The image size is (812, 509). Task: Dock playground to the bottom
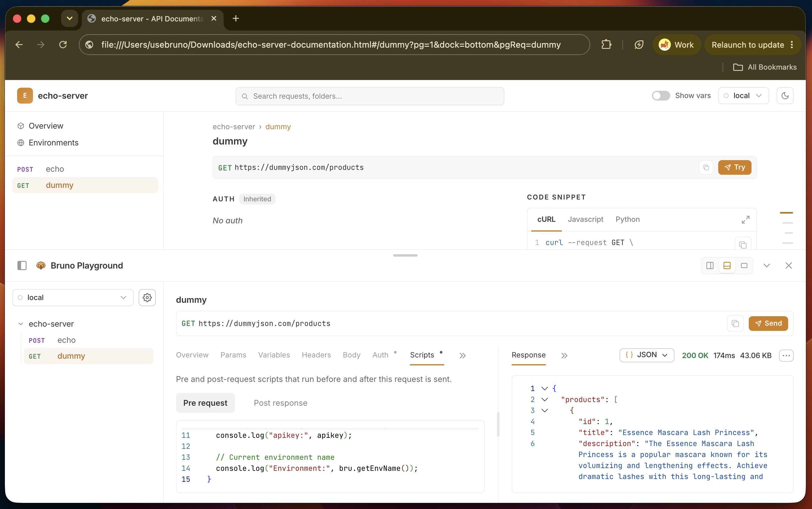(x=727, y=265)
